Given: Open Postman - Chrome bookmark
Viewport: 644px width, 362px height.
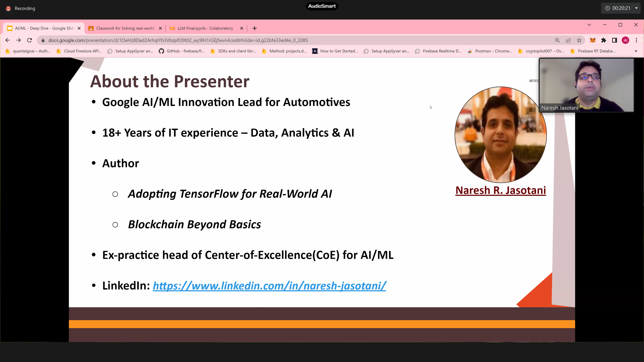Looking at the screenshot, I should 490,51.
